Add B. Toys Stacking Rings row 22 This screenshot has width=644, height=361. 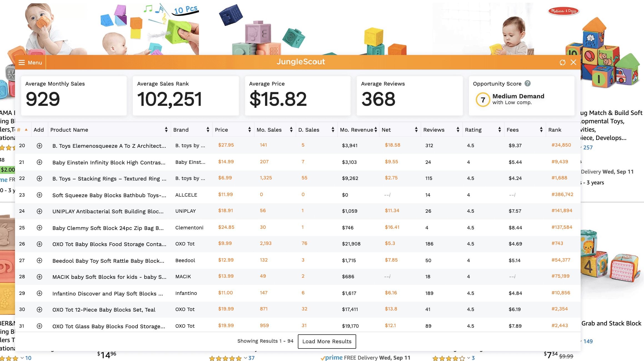39,178
